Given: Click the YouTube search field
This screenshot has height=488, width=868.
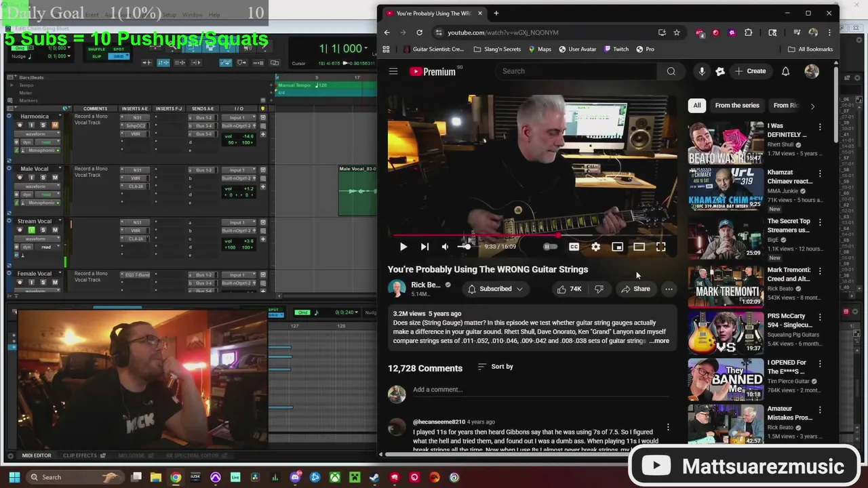Looking at the screenshot, I should point(576,71).
